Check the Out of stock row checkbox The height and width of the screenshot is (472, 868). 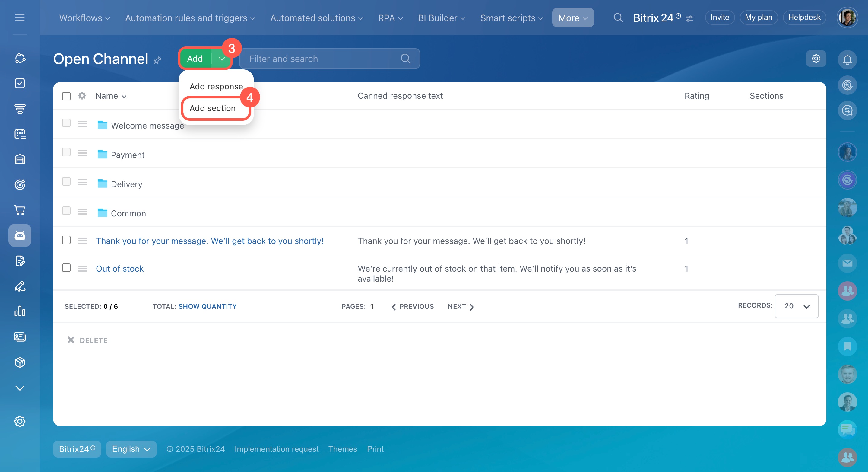(66, 268)
